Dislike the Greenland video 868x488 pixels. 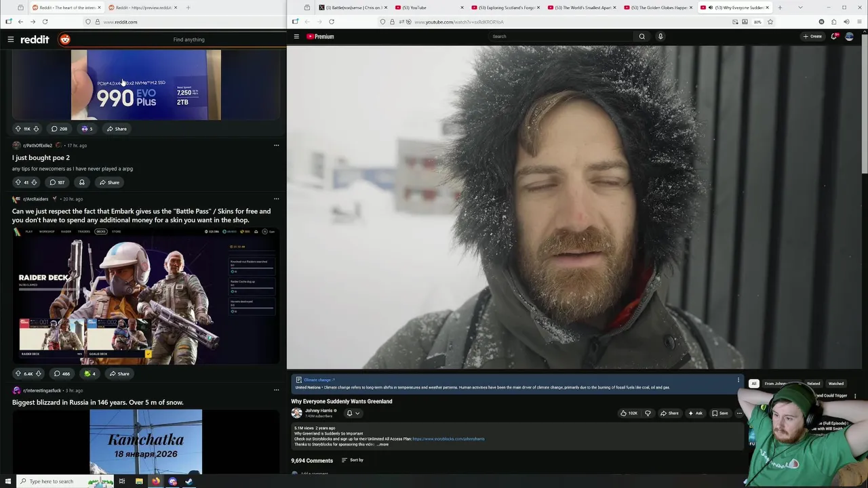(648, 413)
